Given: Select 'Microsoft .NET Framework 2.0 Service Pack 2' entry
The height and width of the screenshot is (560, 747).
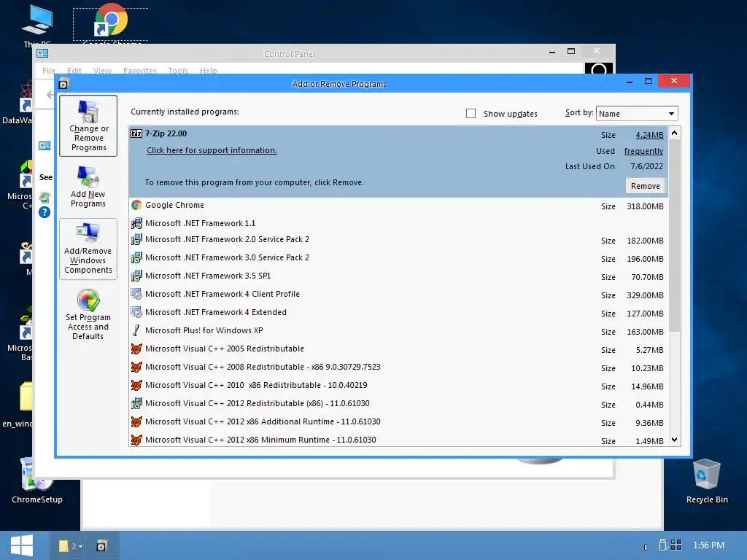Looking at the screenshot, I should pyautogui.click(x=227, y=239).
